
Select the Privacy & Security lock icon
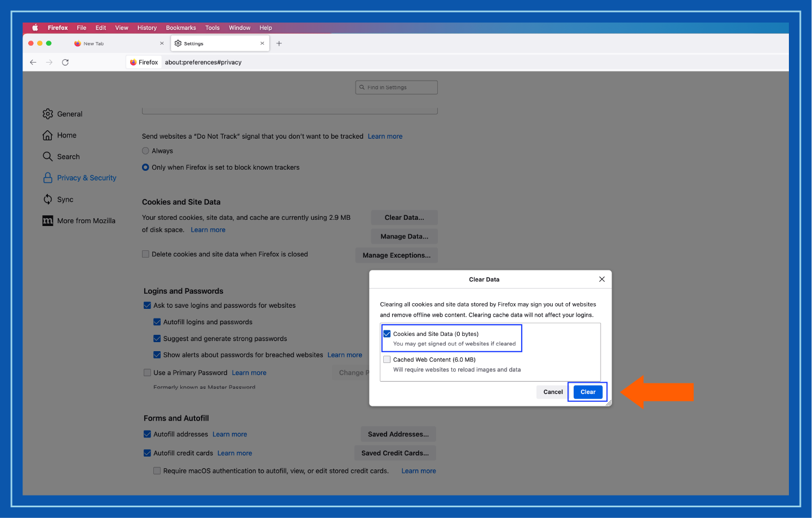[x=48, y=178]
